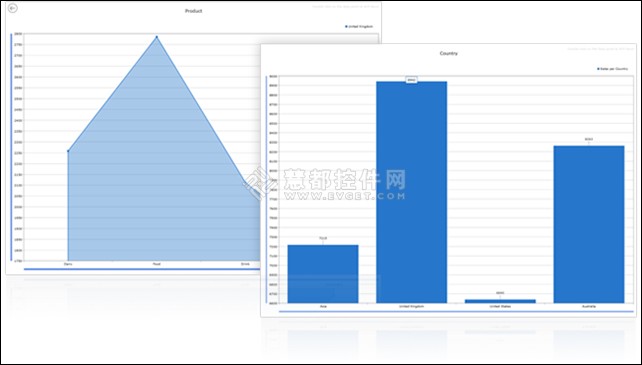
Task: Click the tall United Kingdom bar
Action: [x=411, y=192]
